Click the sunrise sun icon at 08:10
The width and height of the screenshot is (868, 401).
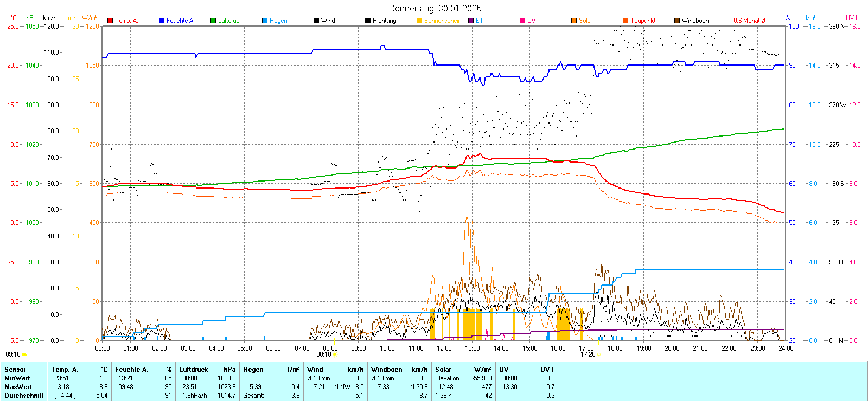pos(335,354)
